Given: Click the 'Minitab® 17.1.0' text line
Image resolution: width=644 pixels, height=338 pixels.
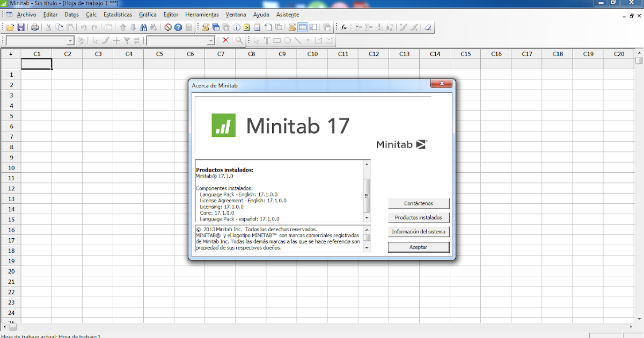Looking at the screenshot, I should [215, 176].
